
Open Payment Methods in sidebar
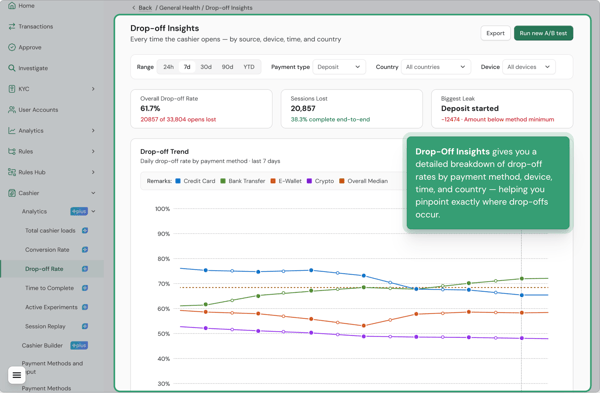(x=46, y=388)
